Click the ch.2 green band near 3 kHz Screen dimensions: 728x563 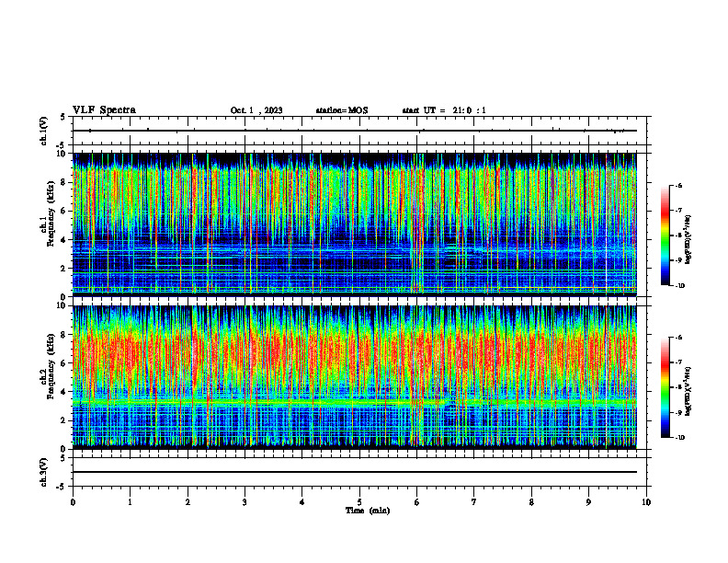tap(354, 402)
